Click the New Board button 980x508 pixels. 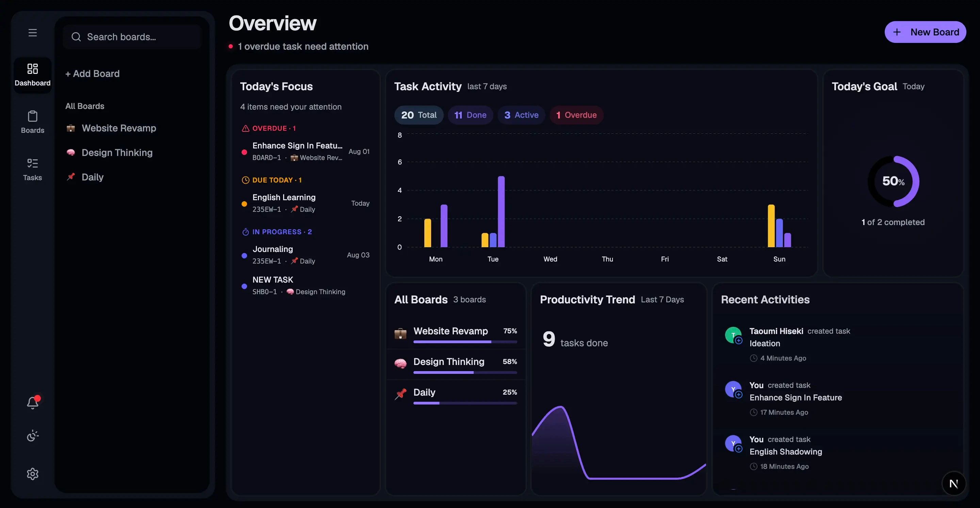pos(925,32)
